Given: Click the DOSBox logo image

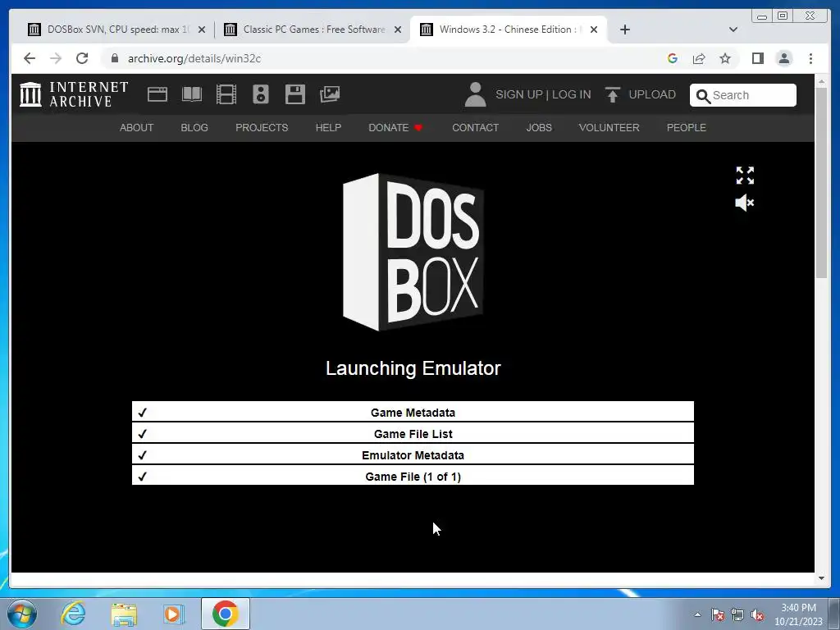Looking at the screenshot, I should (413, 252).
